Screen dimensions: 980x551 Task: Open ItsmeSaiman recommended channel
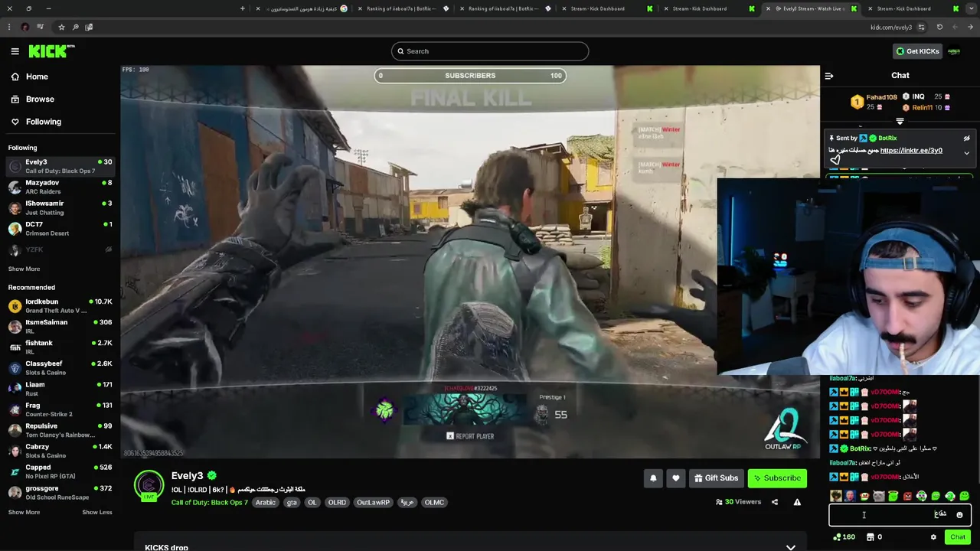tap(60, 327)
